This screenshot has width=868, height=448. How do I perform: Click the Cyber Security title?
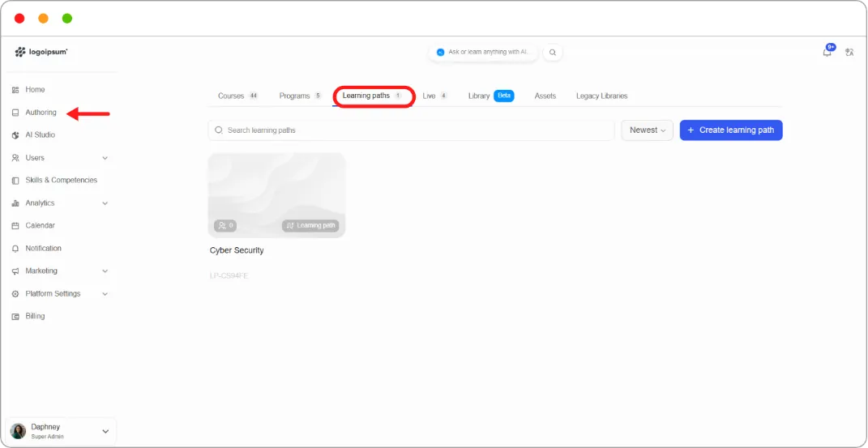237,250
